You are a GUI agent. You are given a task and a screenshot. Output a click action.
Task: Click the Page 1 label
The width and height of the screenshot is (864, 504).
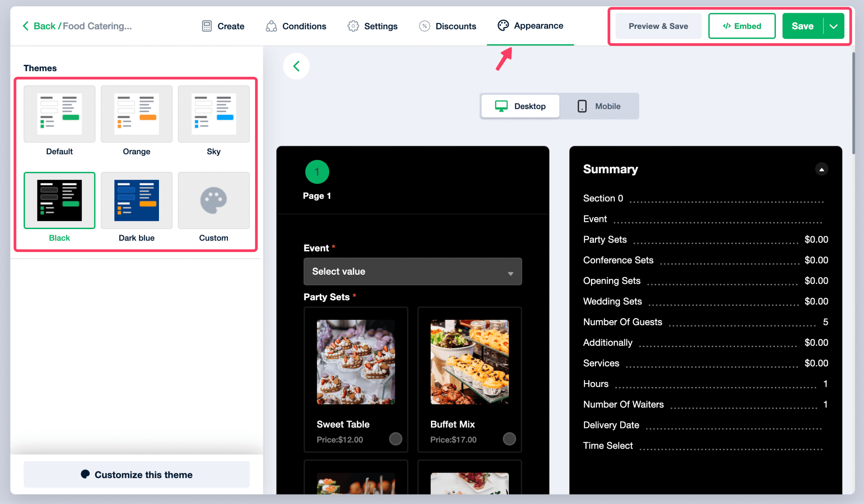(x=317, y=196)
